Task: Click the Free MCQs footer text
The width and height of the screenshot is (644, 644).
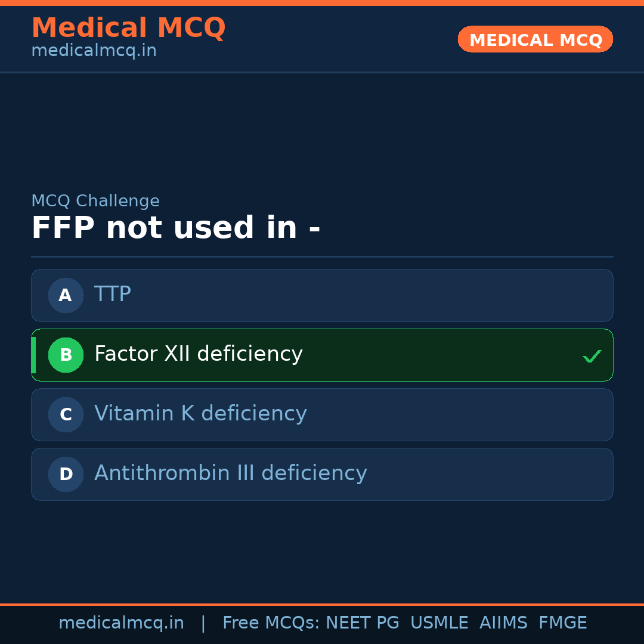Action: [x=271, y=623]
